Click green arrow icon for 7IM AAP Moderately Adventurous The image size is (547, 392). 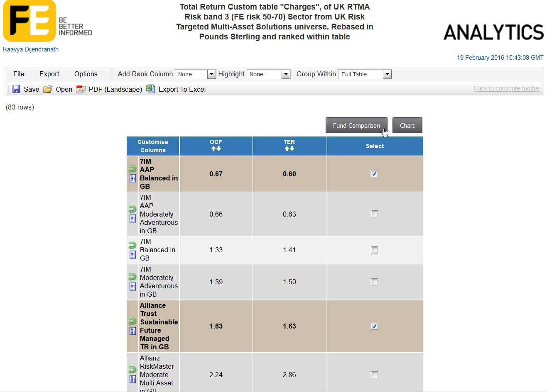[132, 209]
